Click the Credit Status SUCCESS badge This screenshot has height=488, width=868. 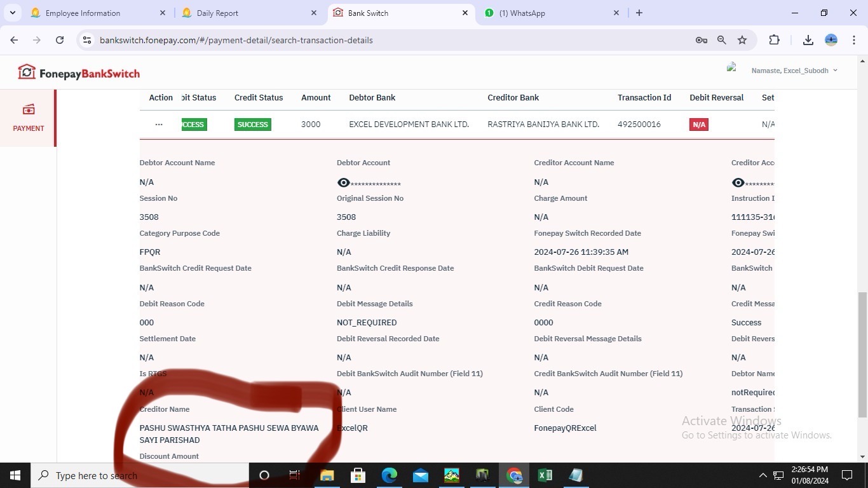[253, 125]
